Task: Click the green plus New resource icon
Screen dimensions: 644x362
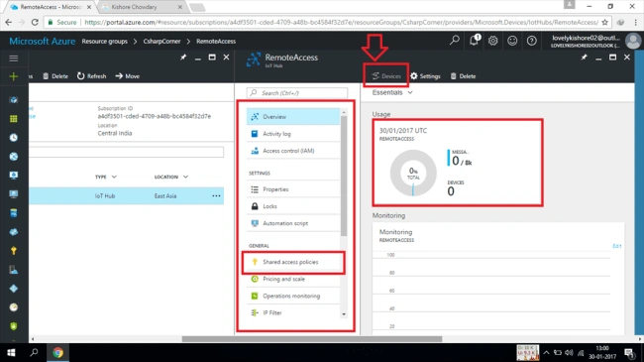Action: pyautogui.click(x=14, y=76)
